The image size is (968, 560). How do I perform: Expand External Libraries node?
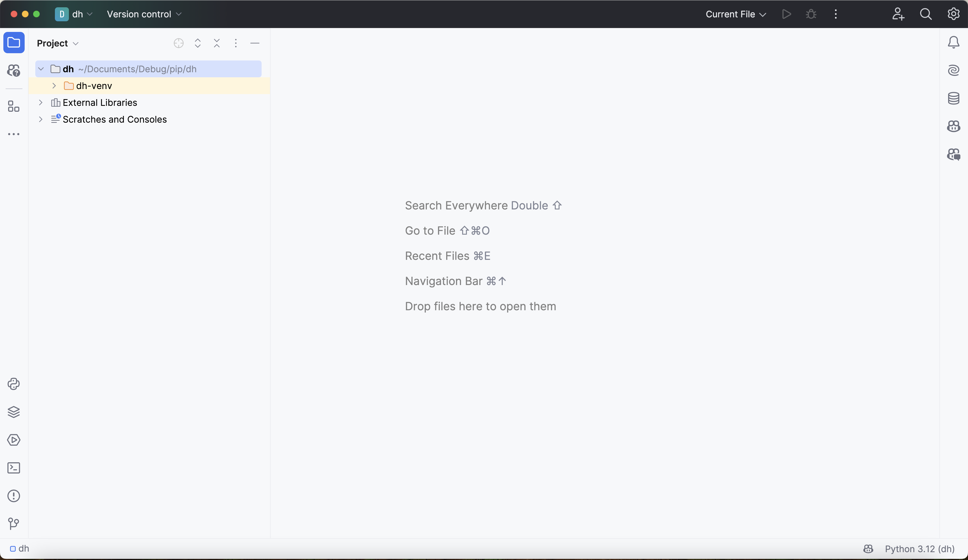tap(41, 102)
